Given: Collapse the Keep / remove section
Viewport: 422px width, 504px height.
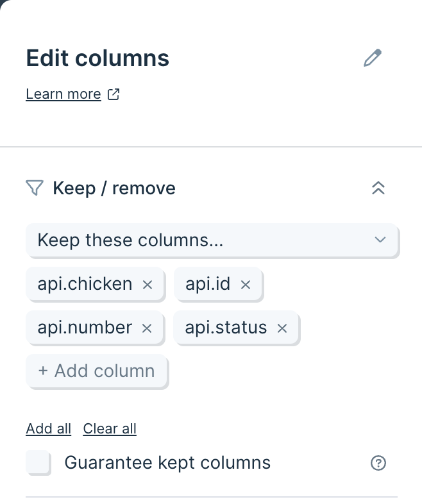Looking at the screenshot, I should [x=378, y=188].
